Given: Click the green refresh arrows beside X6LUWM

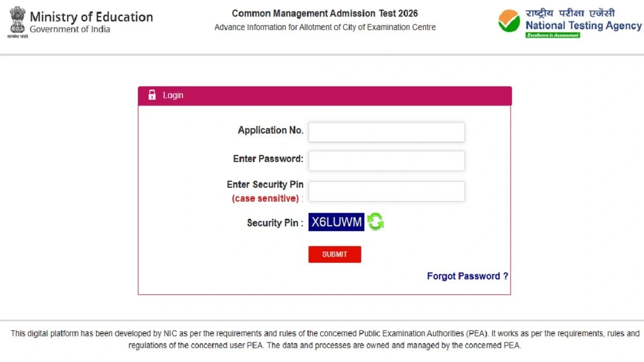Looking at the screenshot, I should pyautogui.click(x=374, y=221).
